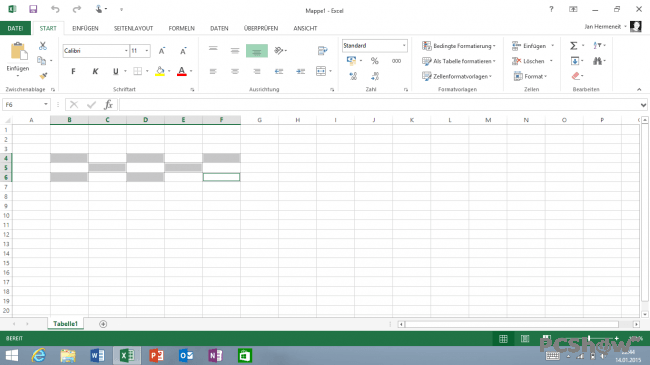The width and height of the screenshot is (650, 365).
Task: Apply the yellow fill color bucket
Action: click(160, 71)
